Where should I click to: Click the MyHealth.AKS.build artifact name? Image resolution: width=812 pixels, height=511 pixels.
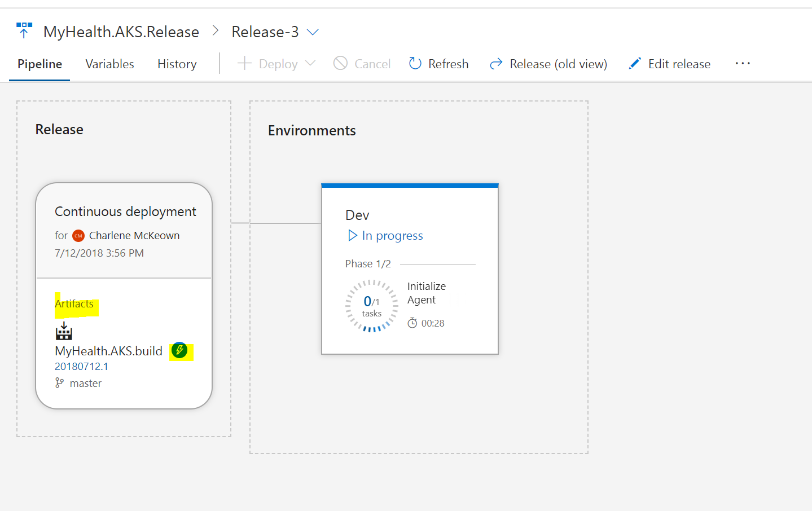(x=108, y=351)
